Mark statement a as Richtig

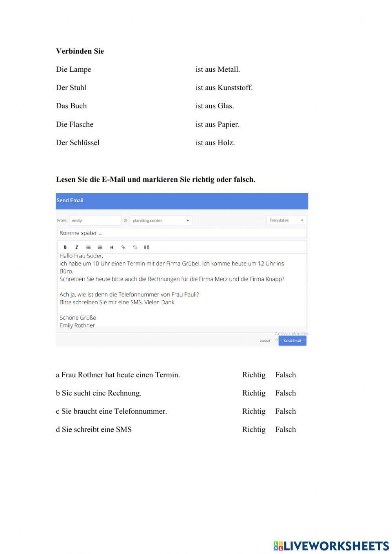point(254,375)
